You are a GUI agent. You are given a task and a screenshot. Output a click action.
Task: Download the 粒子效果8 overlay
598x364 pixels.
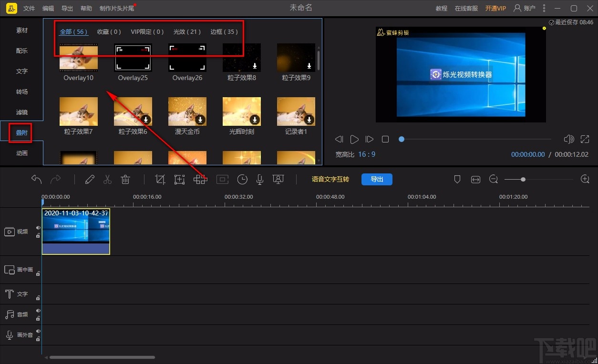255,66
